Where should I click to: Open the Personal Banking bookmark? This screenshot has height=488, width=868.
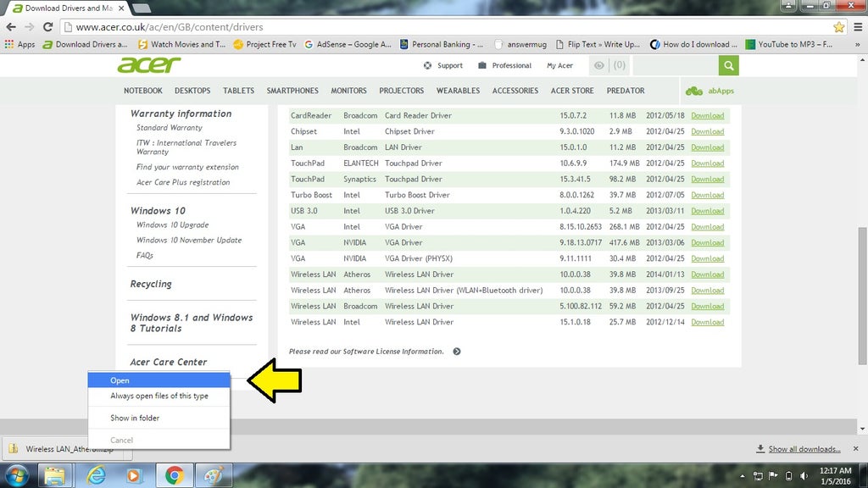[441, 44]
